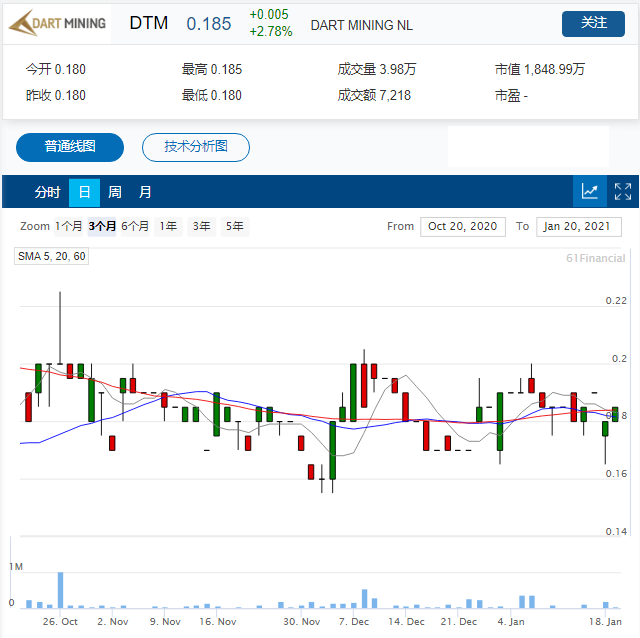
Task: Click the 0.16 price axis label
Action: point(616,474)
